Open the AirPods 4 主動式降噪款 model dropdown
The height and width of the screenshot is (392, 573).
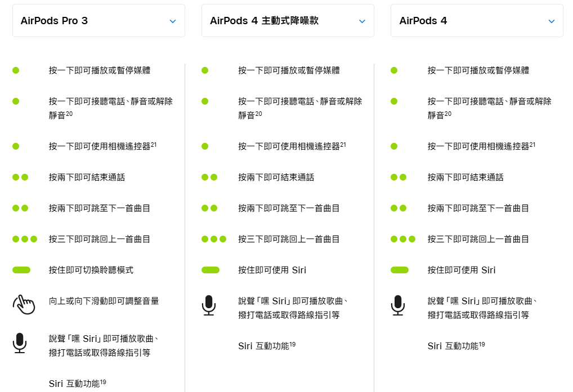pos(288,21)
